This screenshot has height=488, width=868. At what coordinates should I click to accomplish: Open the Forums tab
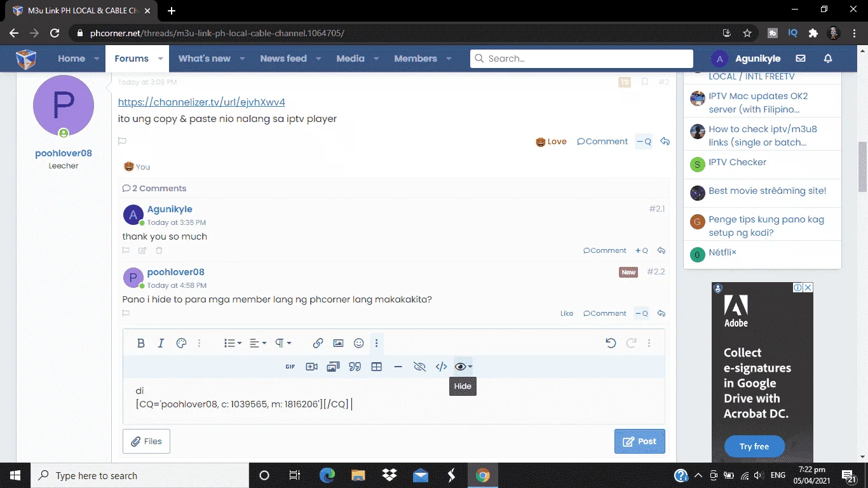pyautogui.click(x=132, y=58)
